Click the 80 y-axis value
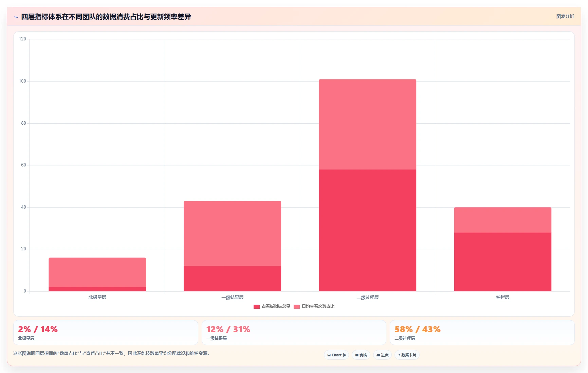The width and height of the screenshot is (588, 373). pos(23,123)
